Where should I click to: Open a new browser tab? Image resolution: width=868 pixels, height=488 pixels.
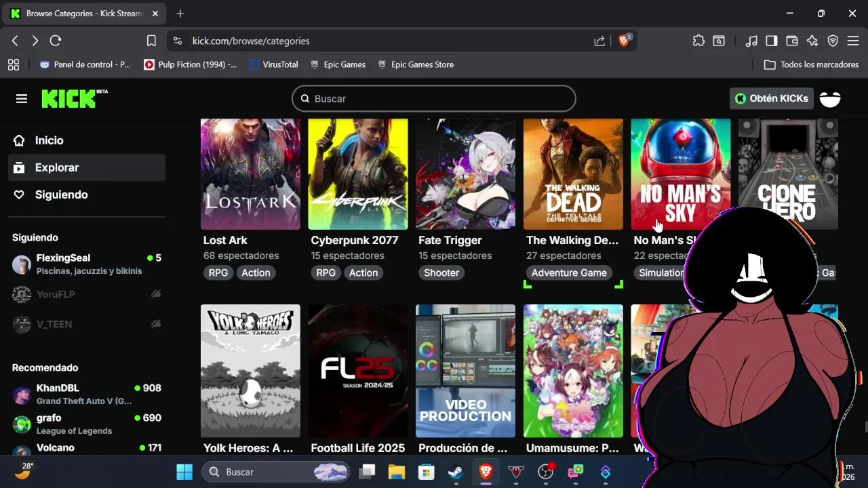coord(180,14)
